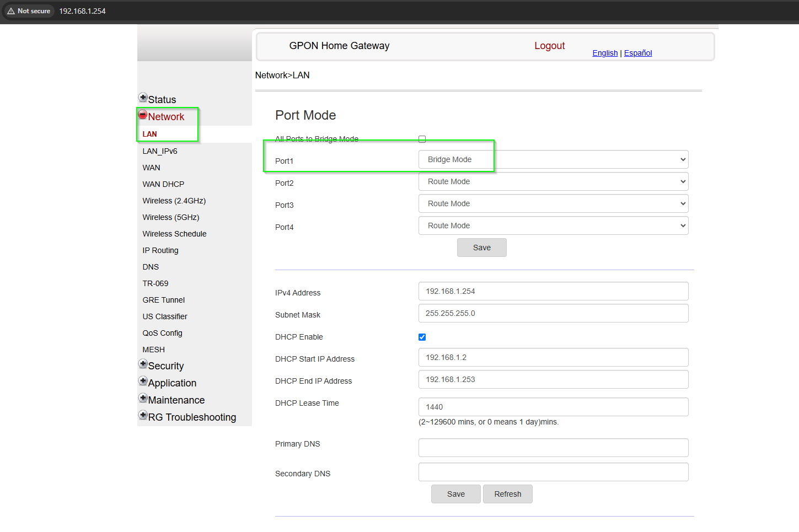Expand the Application section plus icon
The image size is (799, 532).
coord(143,380)
